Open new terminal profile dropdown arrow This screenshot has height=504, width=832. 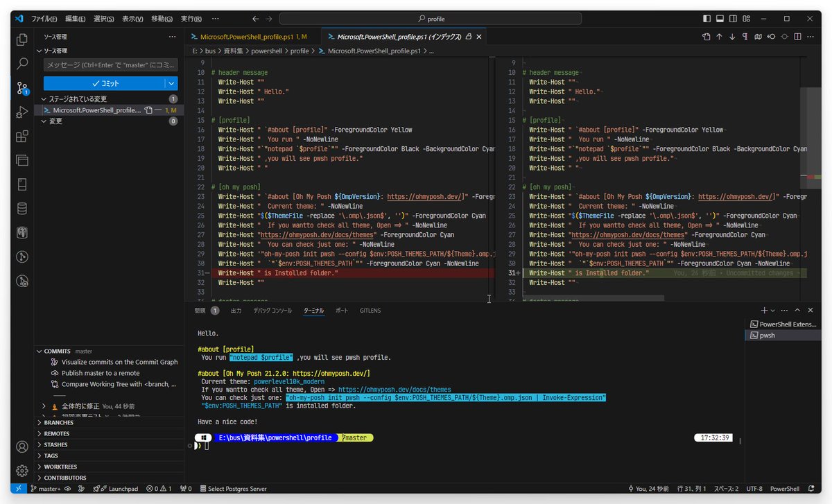(773, 311)
